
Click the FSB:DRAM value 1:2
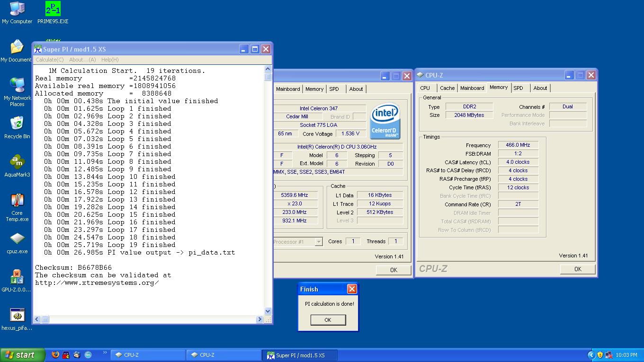[x=518, y=154]
